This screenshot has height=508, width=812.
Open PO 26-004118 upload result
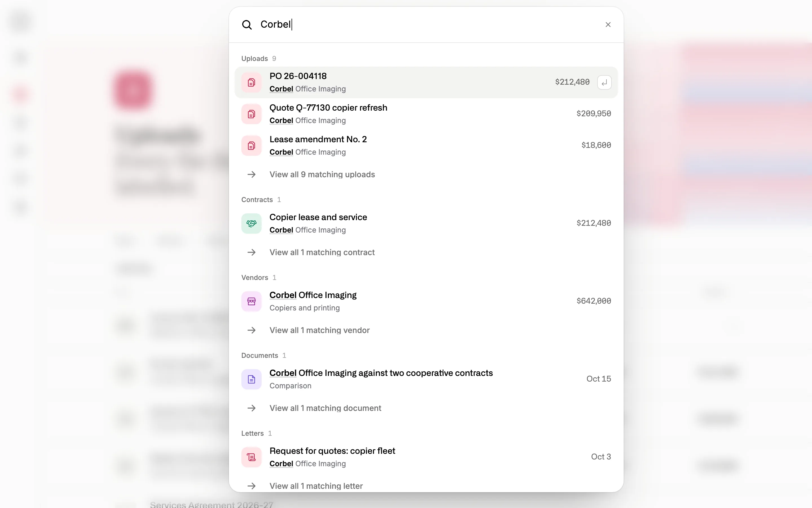[426, 82]
